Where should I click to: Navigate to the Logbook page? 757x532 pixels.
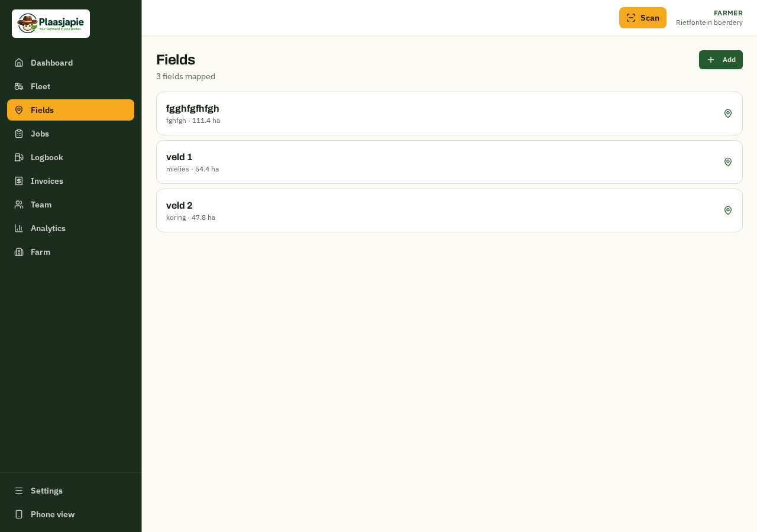coord(70,157)
